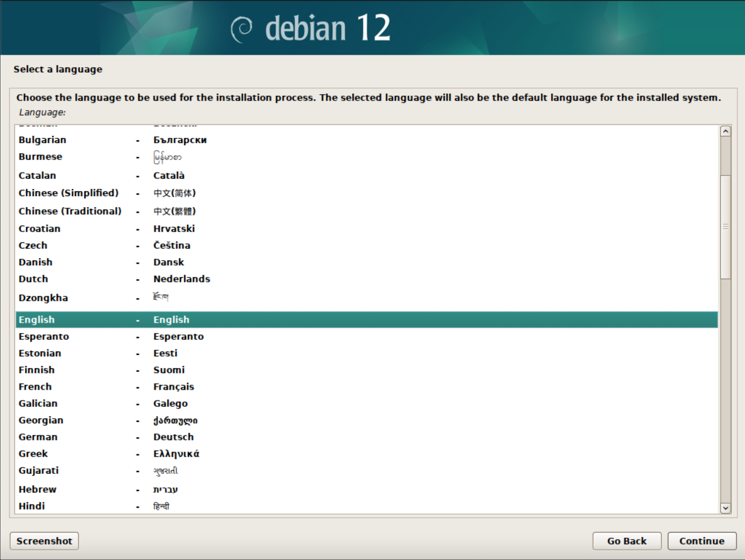Click the scrollbar up arrow
Screen dimensions: 745x560
tap(725, 131)
